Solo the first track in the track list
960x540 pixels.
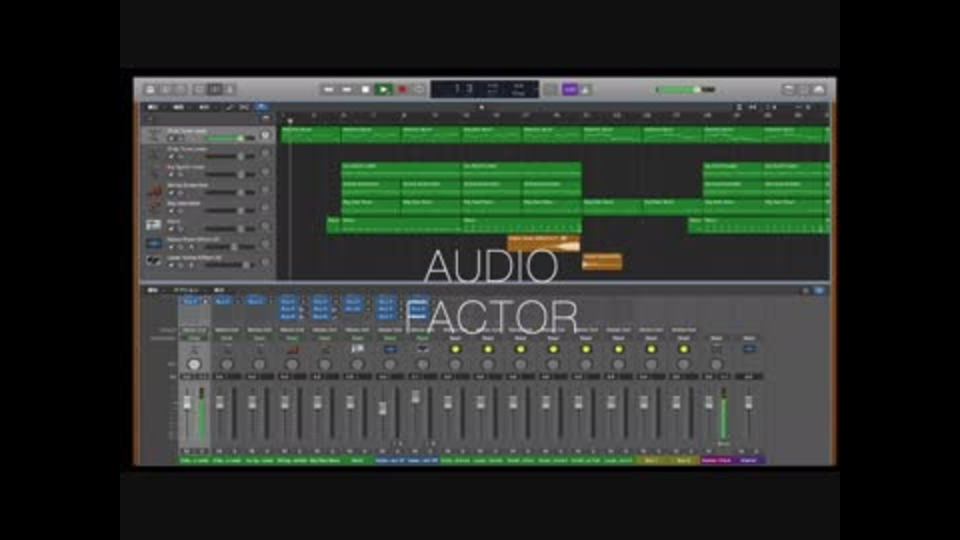click(180, 139)
